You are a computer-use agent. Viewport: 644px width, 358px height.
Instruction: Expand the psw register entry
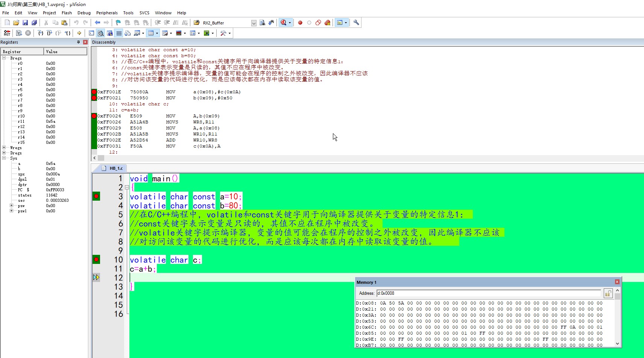[x=12, y=206]
